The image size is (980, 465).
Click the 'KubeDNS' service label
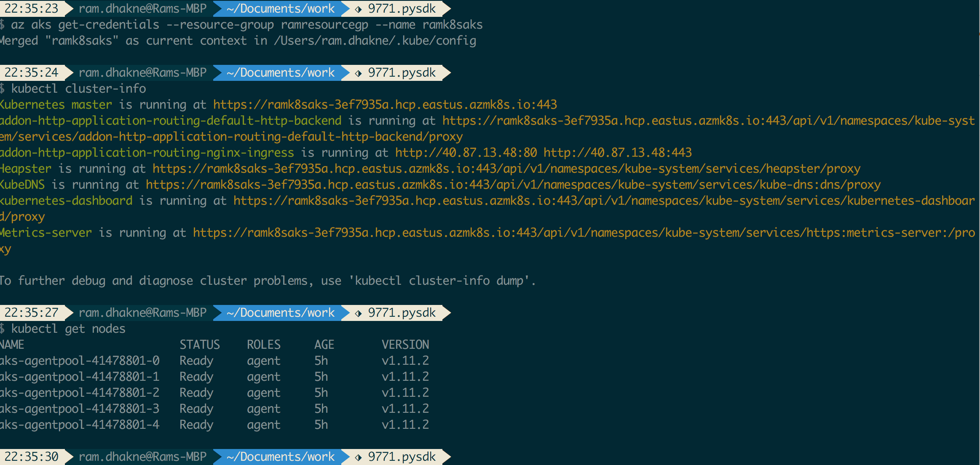[x=22, y=184]
